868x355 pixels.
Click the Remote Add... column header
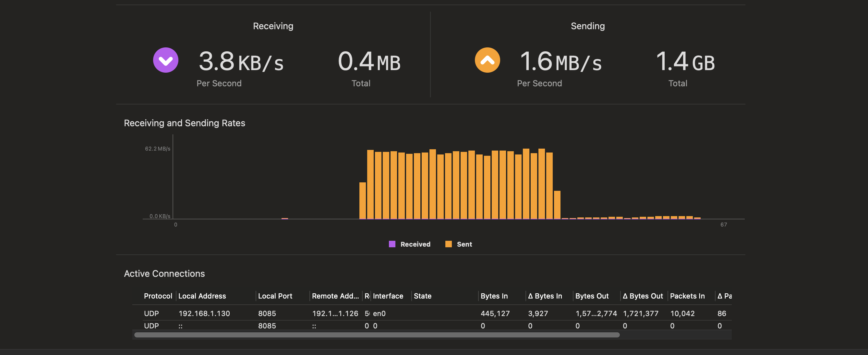tap(335, 296)
